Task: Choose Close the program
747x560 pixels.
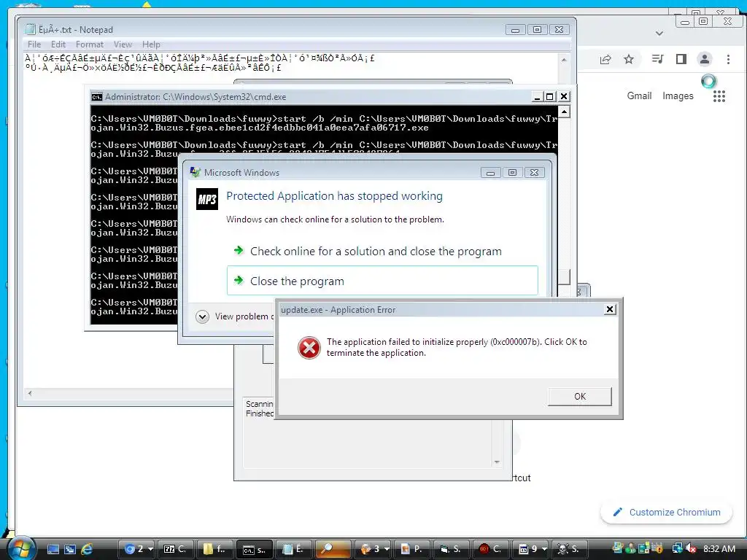Action: pyautogui.click(x=382, y=281)
